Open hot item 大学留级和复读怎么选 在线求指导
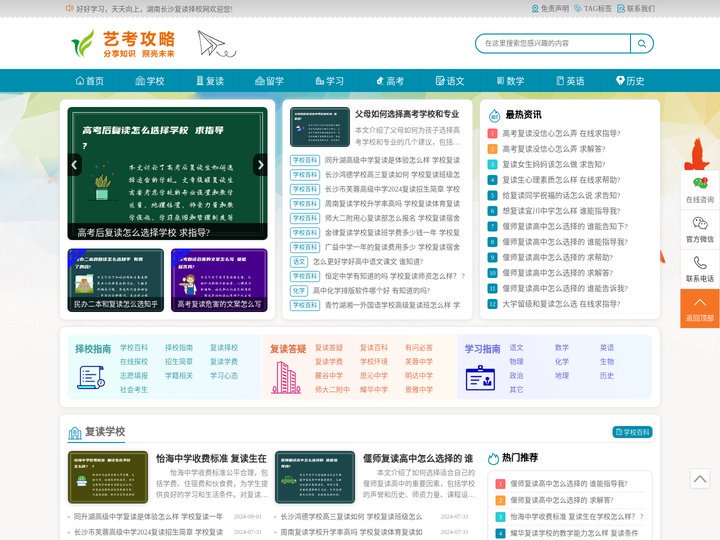720x540 pixels. 561,304
